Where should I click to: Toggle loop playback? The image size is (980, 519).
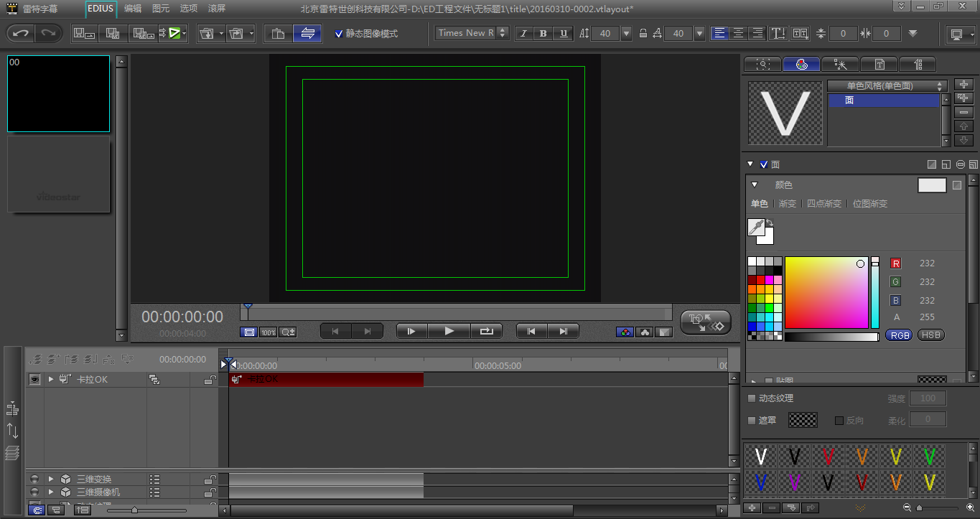pos(486,331)
